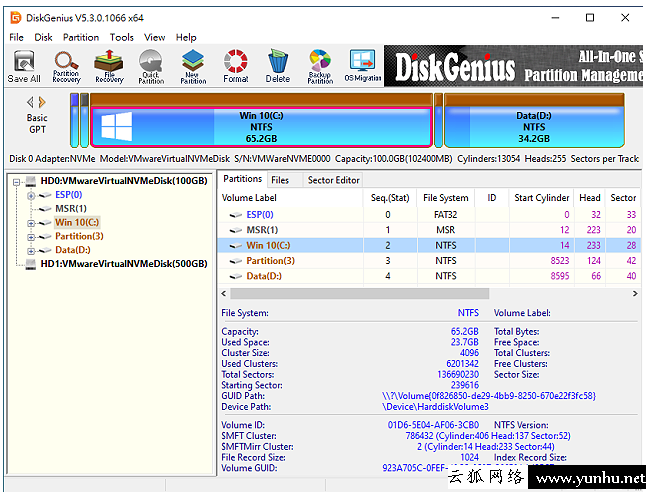This screenshot has height=500, width=649.
Task: Switch to the Sector Editor tab
Action: [334, 180]
